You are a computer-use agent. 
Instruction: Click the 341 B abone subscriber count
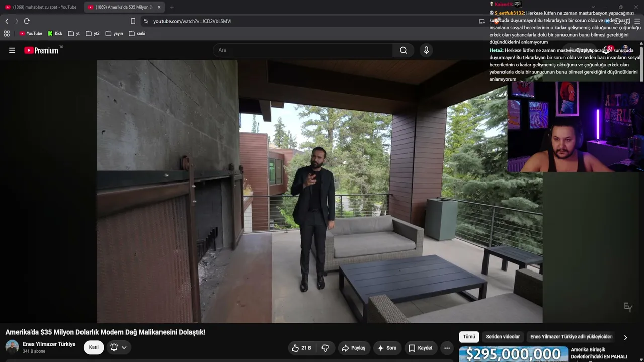(34, 351)
